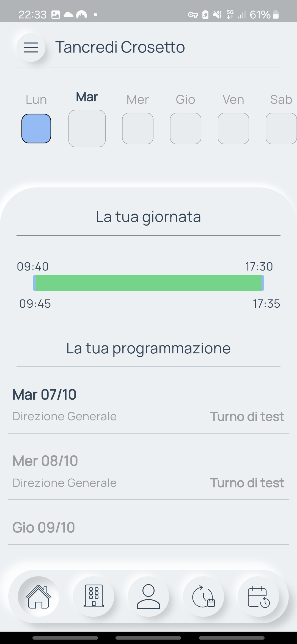Select the Ven day box
The width and height of the screenshot is (297, 644).
click(x=233, y=129)
